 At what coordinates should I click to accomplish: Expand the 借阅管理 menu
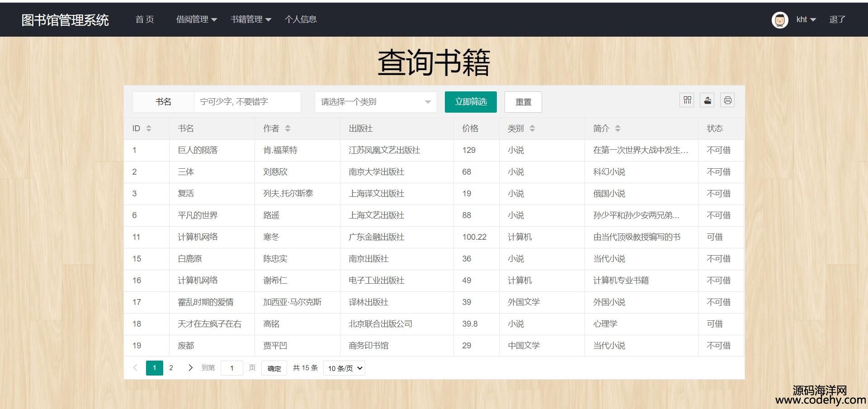point(196,19)
